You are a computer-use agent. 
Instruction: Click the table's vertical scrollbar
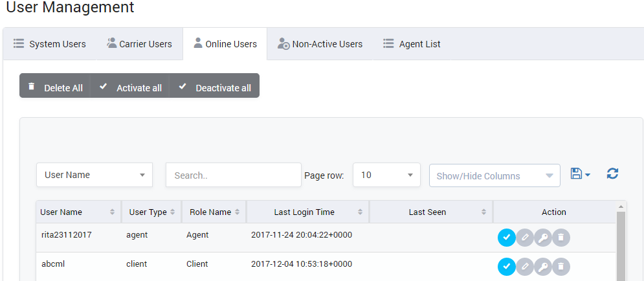pyautogui.click(x=621, y=246)
